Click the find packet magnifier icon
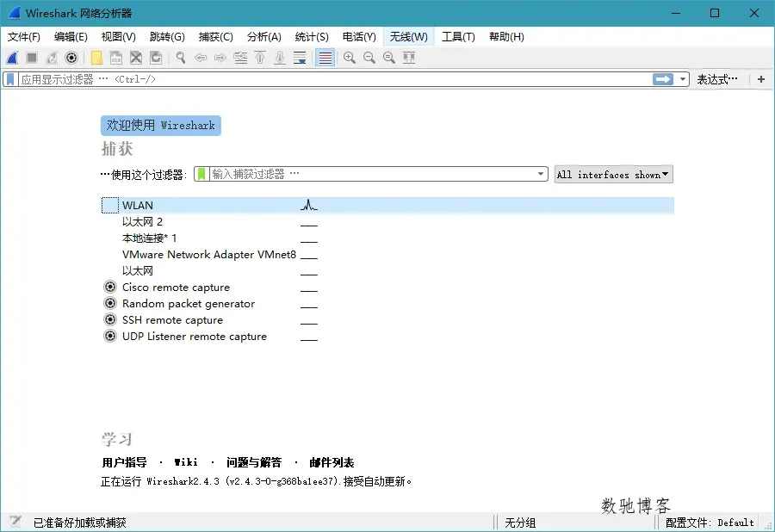 click(181, 58)
